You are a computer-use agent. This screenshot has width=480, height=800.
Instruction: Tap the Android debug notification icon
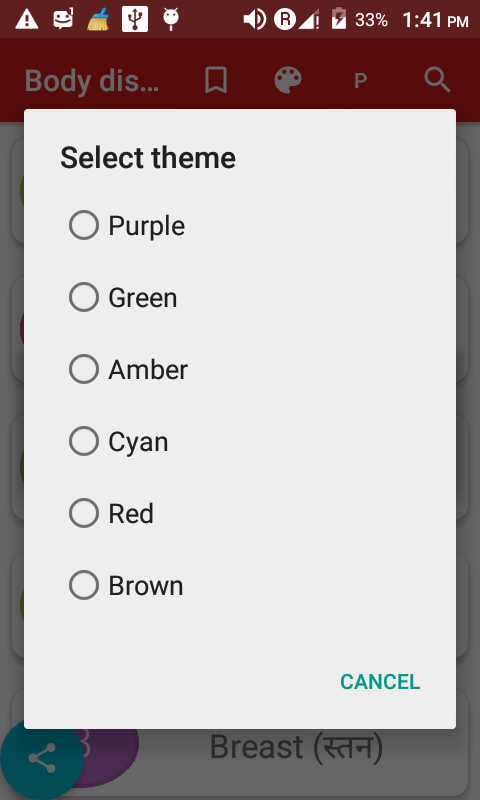(170, 19)
